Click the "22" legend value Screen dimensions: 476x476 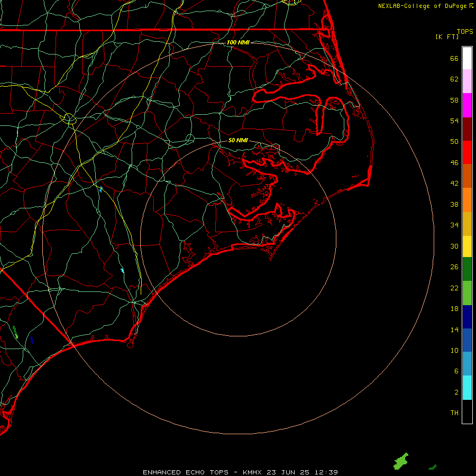[x=454, y=288]
